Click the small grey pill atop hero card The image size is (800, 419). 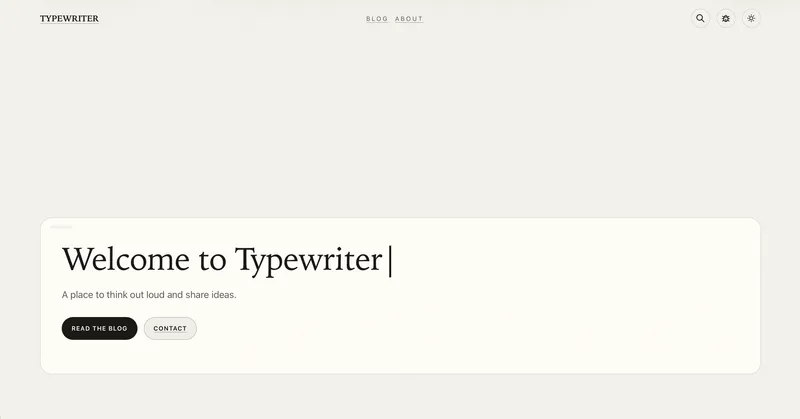tap(61, 227)
